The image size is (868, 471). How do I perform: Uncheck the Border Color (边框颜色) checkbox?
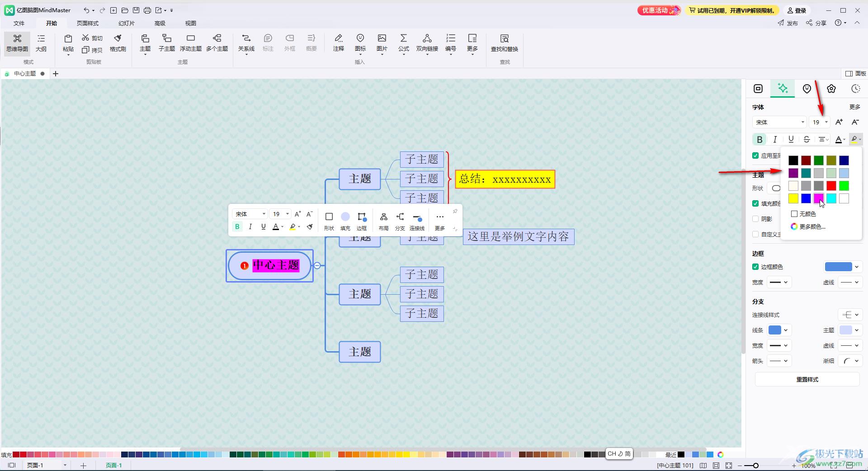pos(755,267)
